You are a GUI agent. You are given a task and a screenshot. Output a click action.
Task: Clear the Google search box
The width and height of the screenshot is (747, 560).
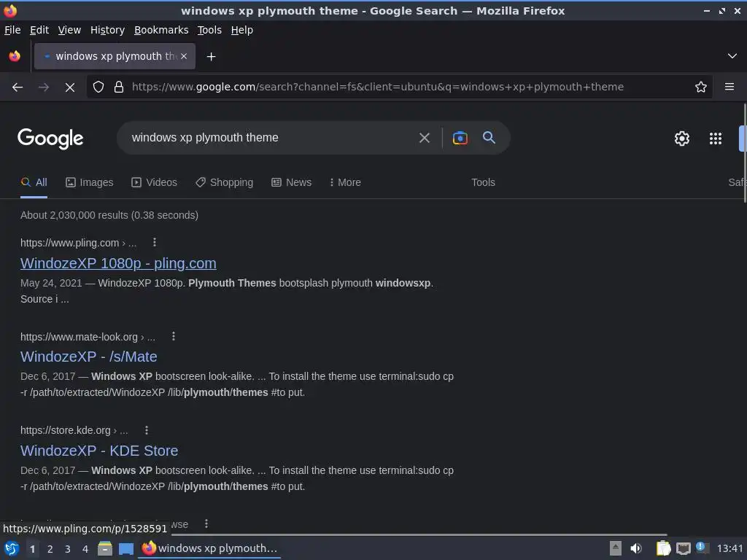(x=424, y=138)
